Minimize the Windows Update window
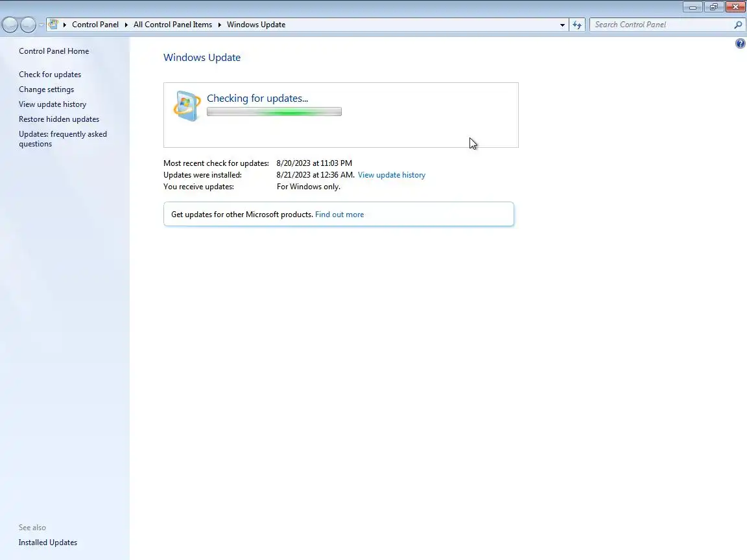Image resolution: width=747 pixels, height=560 pixels. [x=693, y=7]
